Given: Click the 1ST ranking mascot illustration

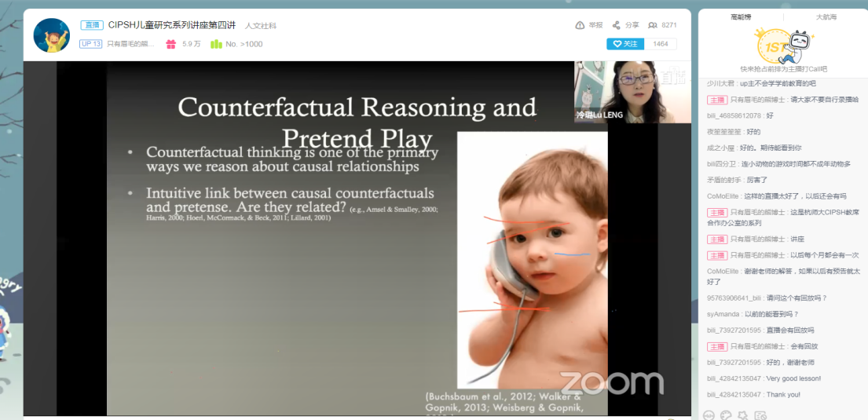Looking at the screenshot, I should (782, 46).
